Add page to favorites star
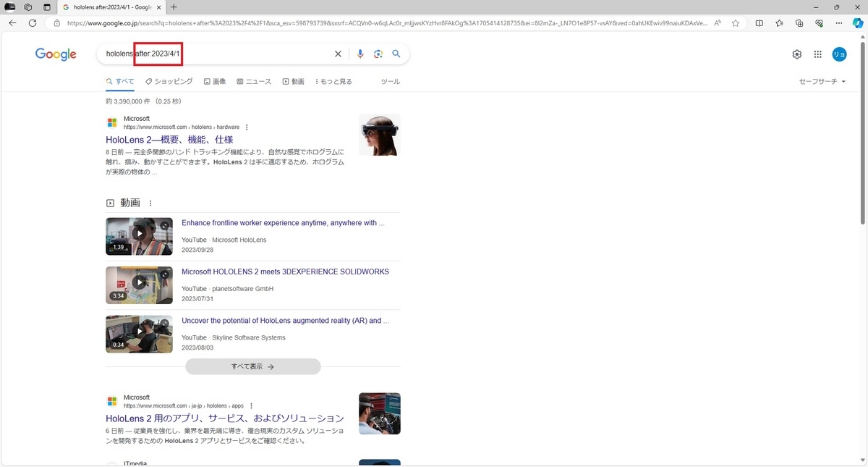 (x=736, y=23)
